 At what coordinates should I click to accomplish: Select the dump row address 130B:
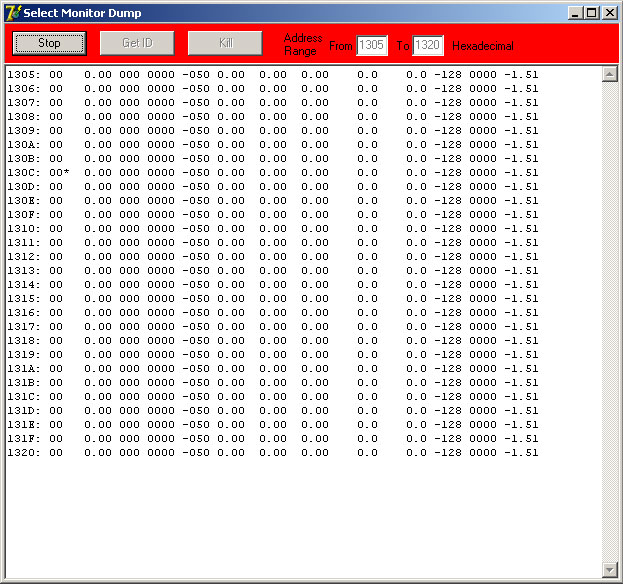coord(24,159)
